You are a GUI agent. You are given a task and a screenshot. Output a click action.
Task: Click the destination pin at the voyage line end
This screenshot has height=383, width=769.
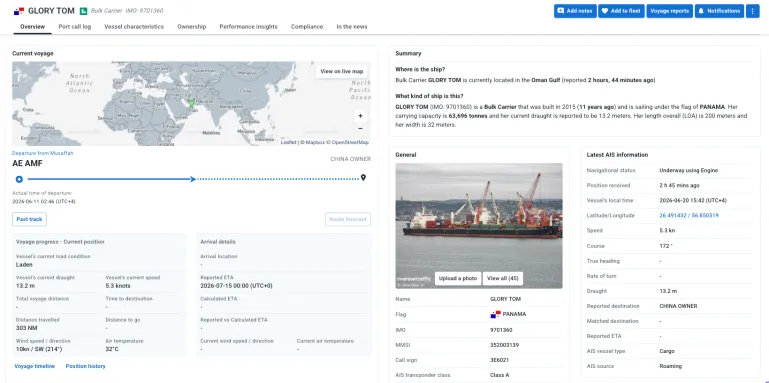pyautogui.click(x=363, y=178)
